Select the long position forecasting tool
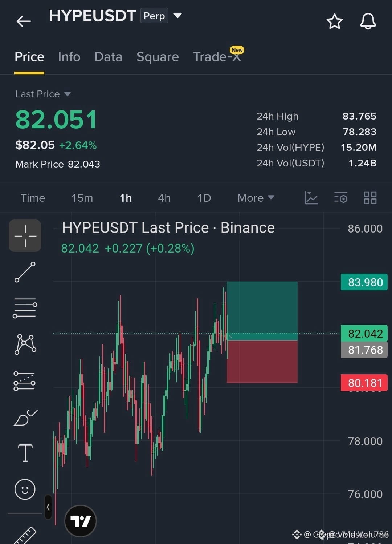392x544 pixels. pos(24,381)
